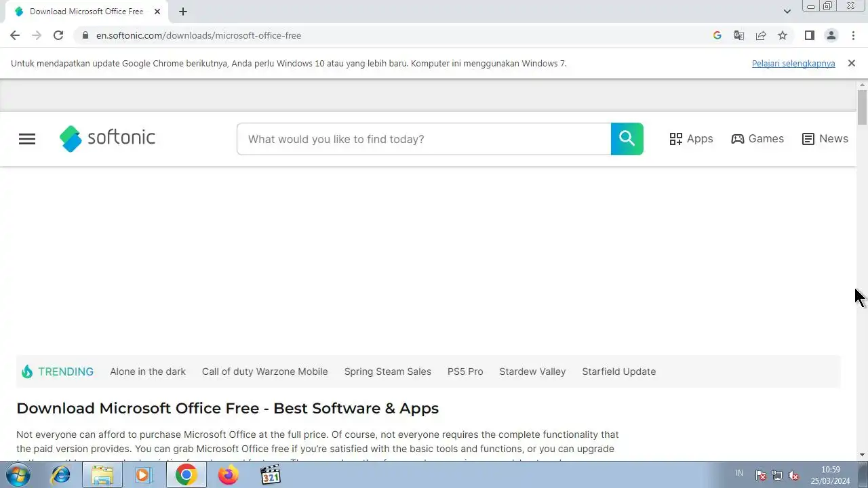Launch Internet Explorer from taskbar
868x488 pixels.
click(x=61, y=475)
